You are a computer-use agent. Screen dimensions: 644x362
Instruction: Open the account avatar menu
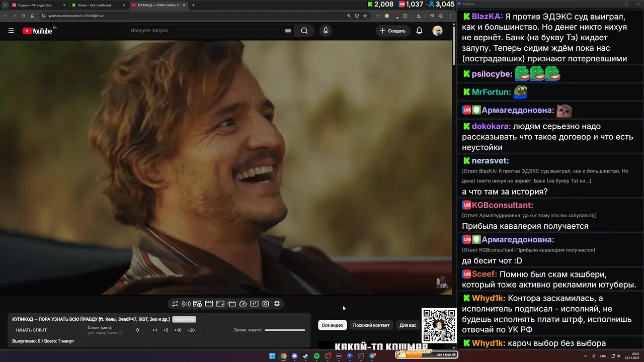(437, 31)
